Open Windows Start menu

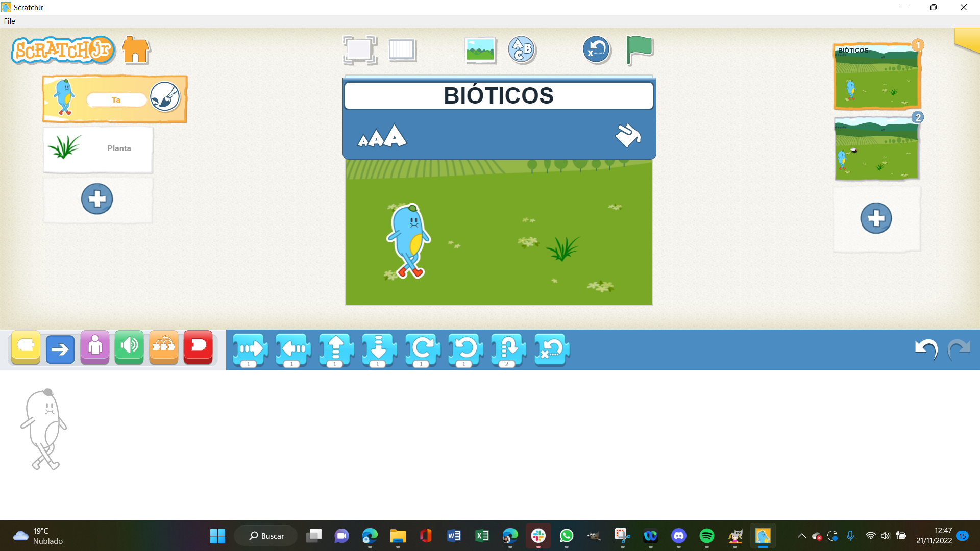pyautogui.click(x=217, y=536)
